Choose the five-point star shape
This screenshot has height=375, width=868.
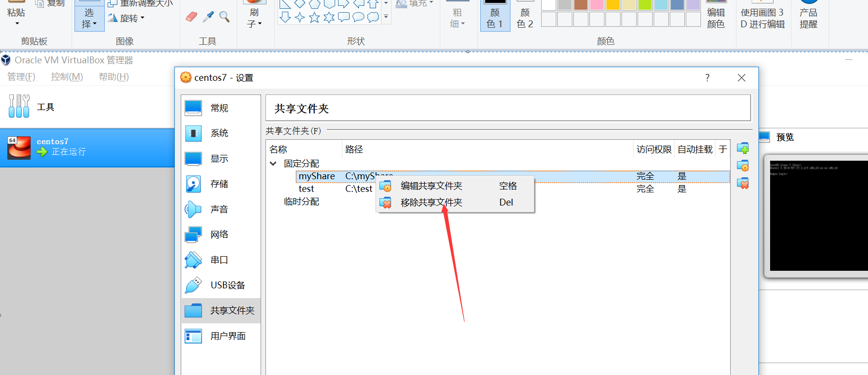315,18
